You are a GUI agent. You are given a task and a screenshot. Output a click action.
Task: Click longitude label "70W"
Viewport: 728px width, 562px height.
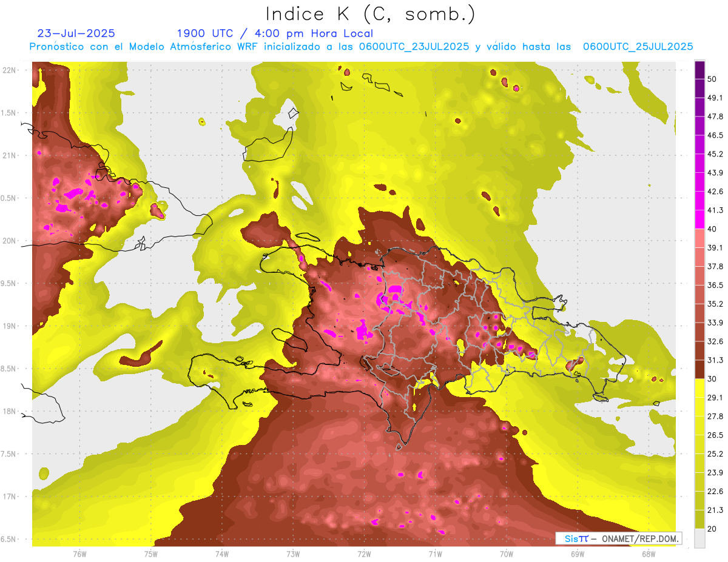507,554
